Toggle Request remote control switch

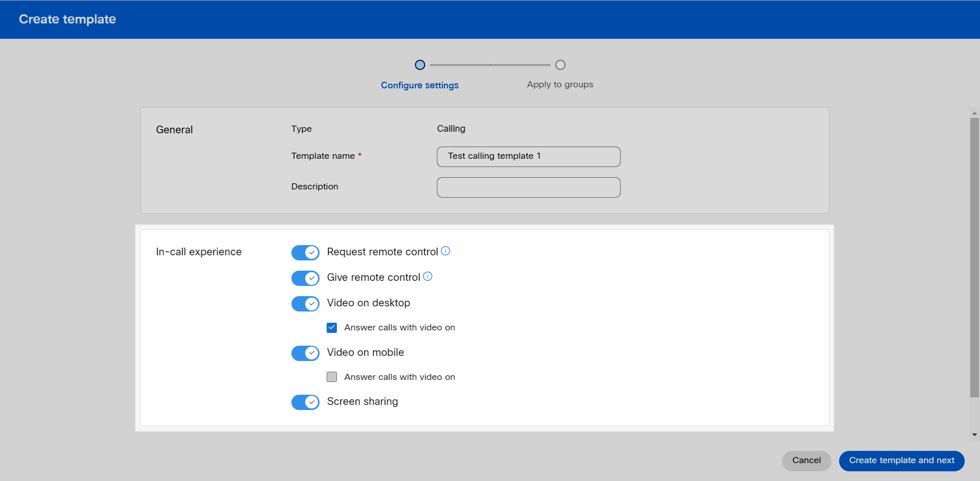[305, 252]
